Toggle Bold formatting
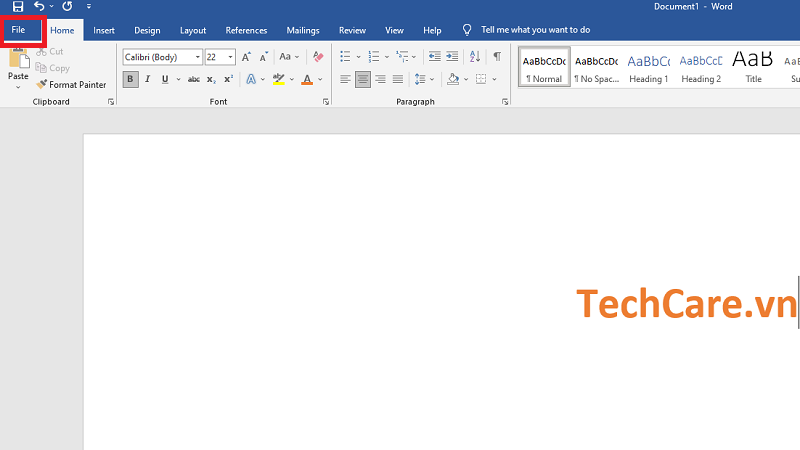 (131, 79)
